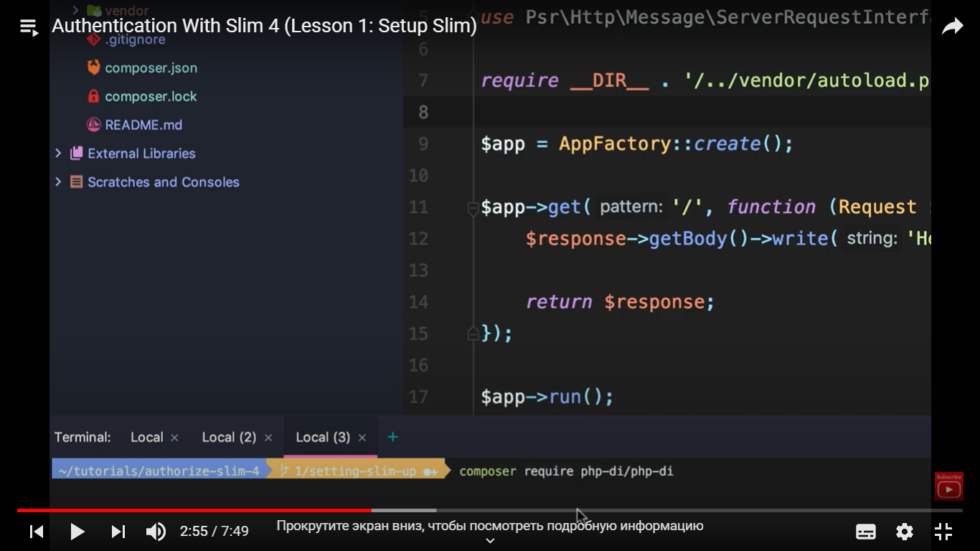Close the Local terminal tab
This screenshot has height=551, width=980.
[x=174, y=438]
